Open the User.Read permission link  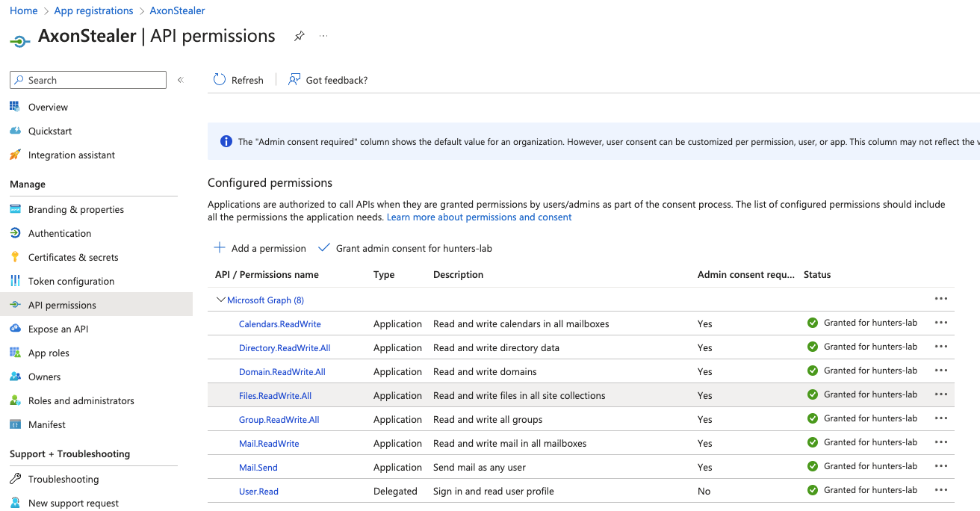(258, 491)
